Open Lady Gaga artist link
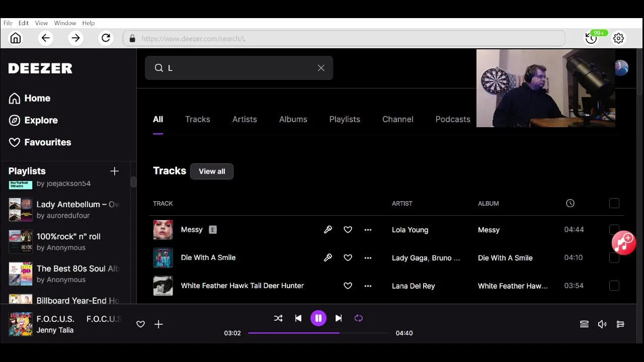The width and height of the screenshot is (644, 362). (410, 258)
